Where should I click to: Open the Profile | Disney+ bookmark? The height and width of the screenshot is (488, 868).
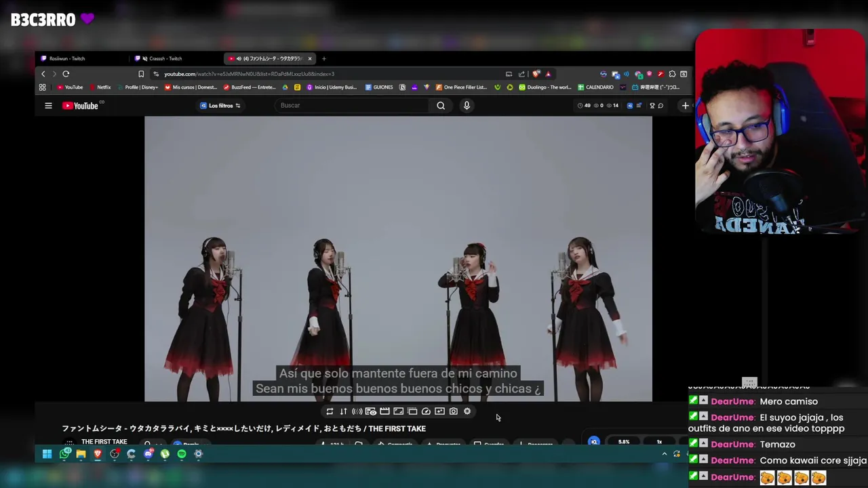(x=137, y=87)
